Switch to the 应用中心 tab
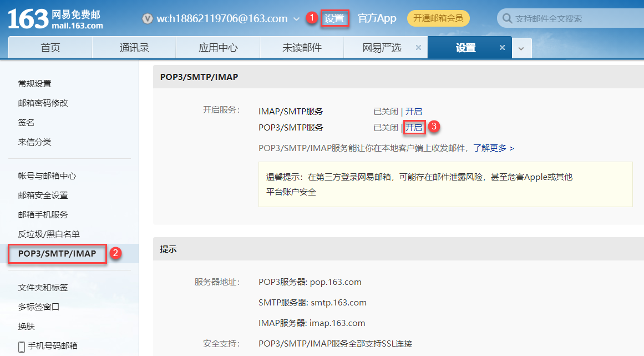 pyautogui.click(x=218, y=48)
